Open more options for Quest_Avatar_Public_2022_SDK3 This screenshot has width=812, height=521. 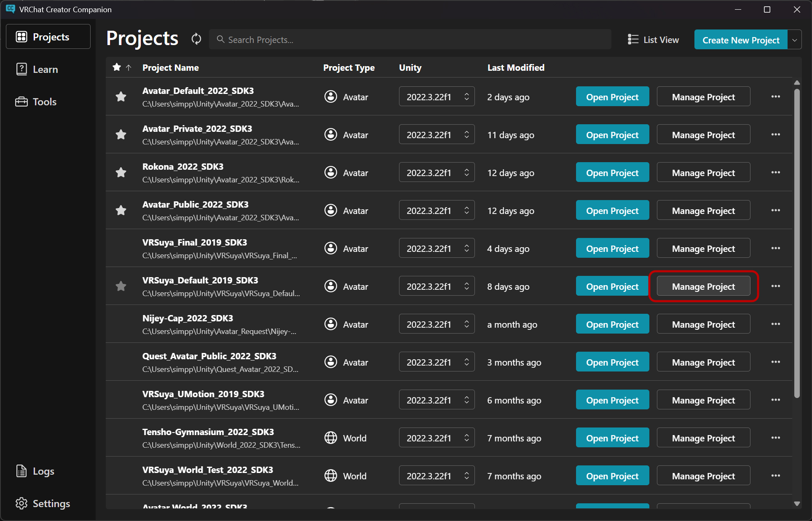776,362
